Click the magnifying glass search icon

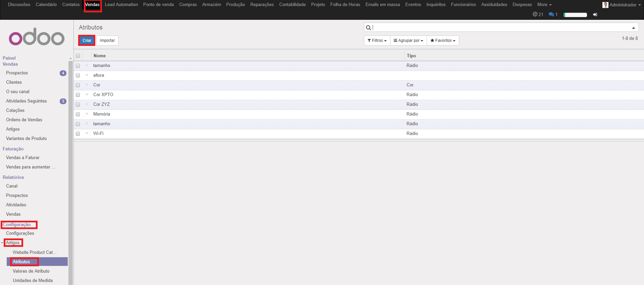pyautogui.click(x=368, y=27)
